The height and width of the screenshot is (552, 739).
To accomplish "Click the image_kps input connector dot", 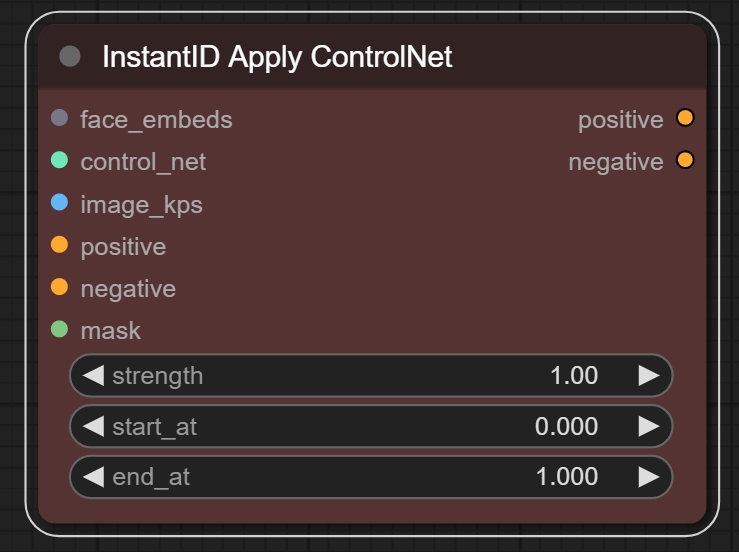I will point(59,203).
